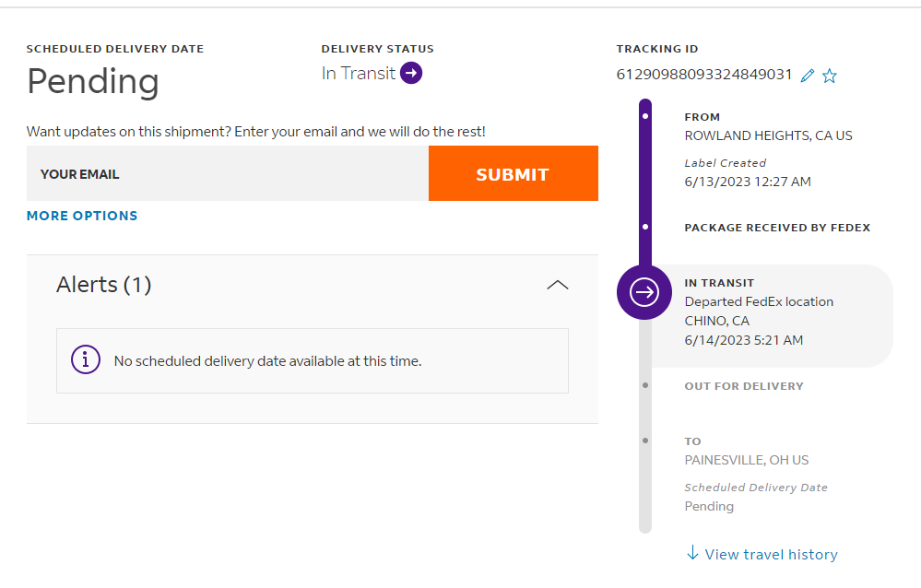This screenshot has height=588, width=921.
Task: Click the info icon in the alert box
Action: [86, 359]
